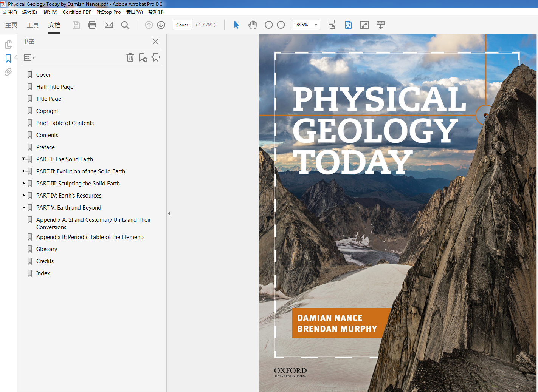Close the bookmarks panel
This screenshot has width=538, height=392.
click(155, 42)
